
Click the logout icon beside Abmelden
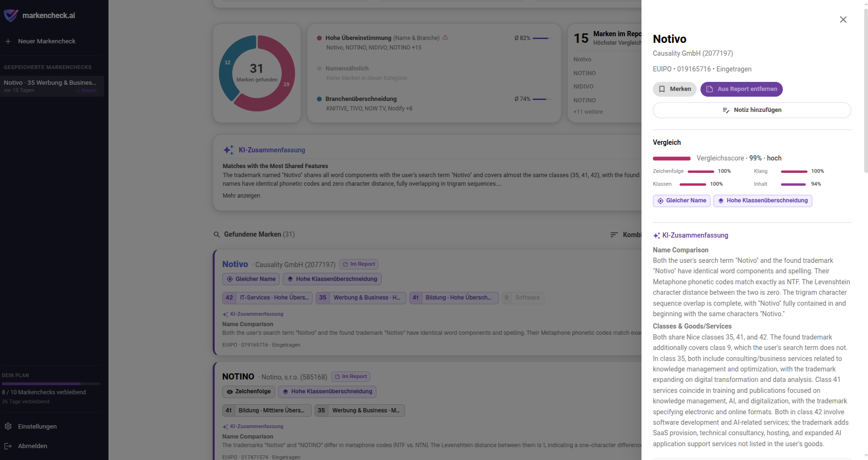(x=8, y=446)
